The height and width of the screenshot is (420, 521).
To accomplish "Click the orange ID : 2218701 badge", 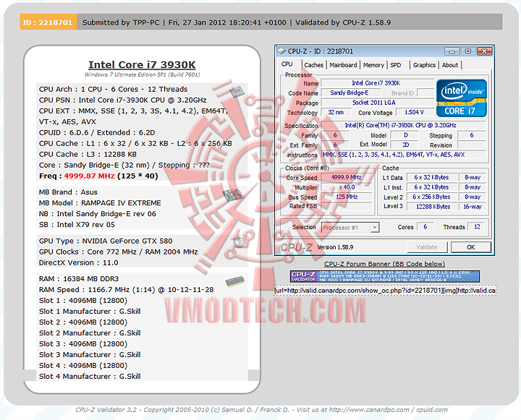I will [48, 22].
